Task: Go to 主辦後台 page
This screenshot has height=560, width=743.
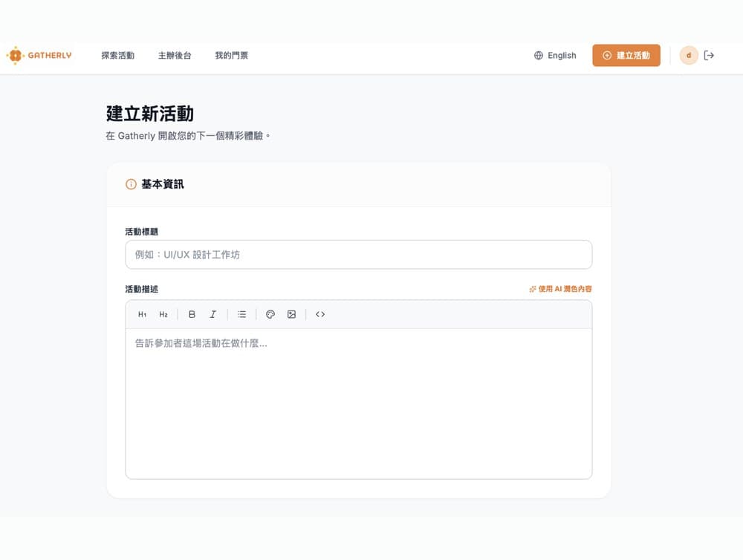Action: [x=175, y=56]
